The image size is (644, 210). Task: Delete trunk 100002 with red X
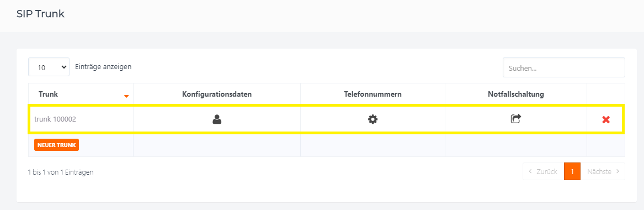tap(606, 119)
